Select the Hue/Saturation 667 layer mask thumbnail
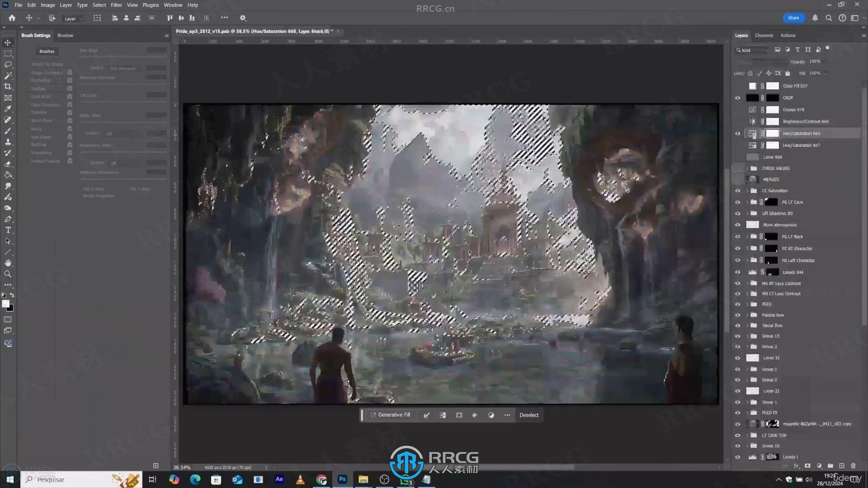 point(773,145)
